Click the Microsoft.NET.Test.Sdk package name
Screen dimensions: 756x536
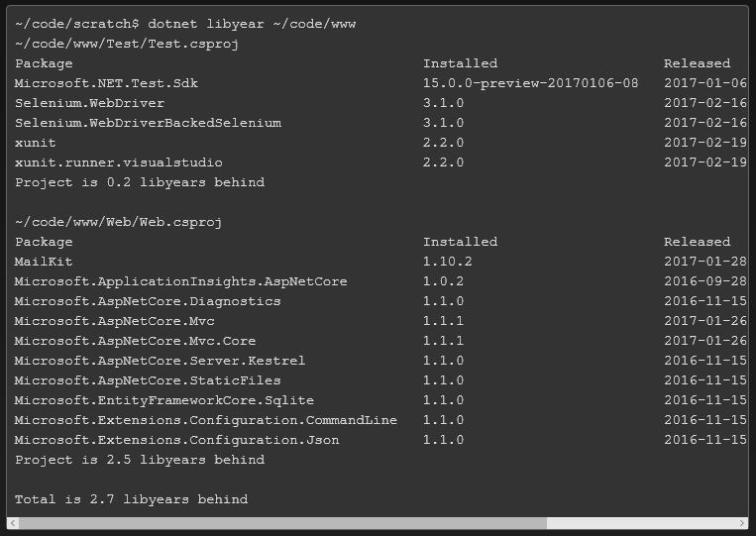106,83
